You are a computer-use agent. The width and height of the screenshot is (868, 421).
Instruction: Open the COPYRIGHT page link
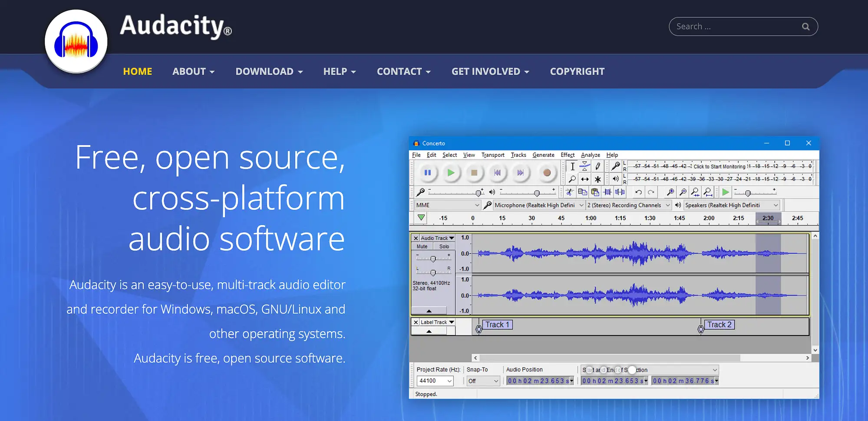point(577,72)
